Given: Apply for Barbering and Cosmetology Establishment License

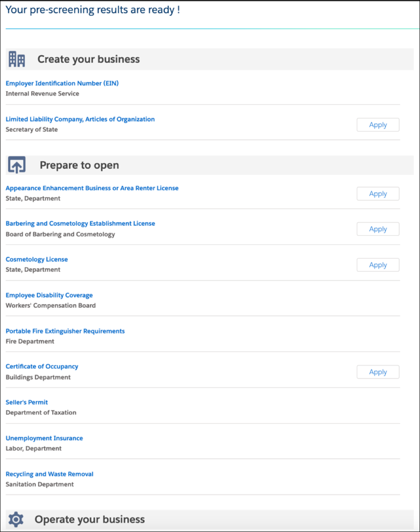Looking at the screenshot, I should tap(377, 229).
